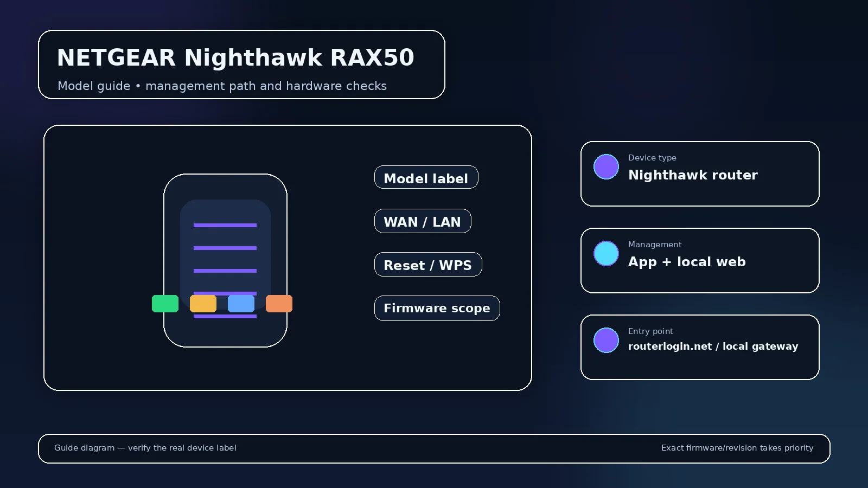Click the Model guide subtitle line
868x488 pixels.
click(222, 86)
